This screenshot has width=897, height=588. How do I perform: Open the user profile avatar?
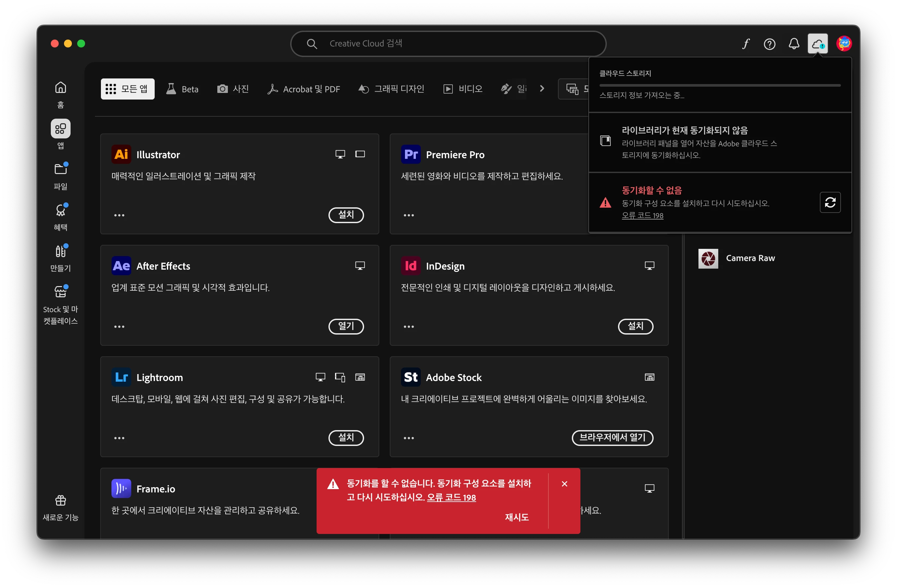844,44
